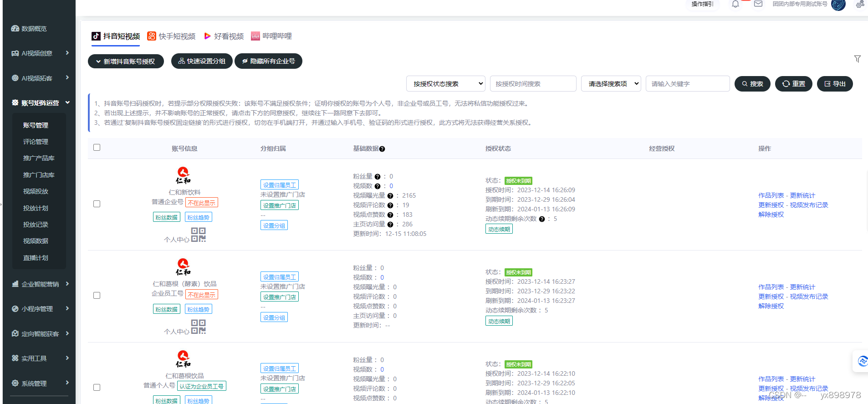868x404 pixels.
Task: Click 解除授权 link for 仁和葛根（酵素）饮品
Action: (771, 306)
